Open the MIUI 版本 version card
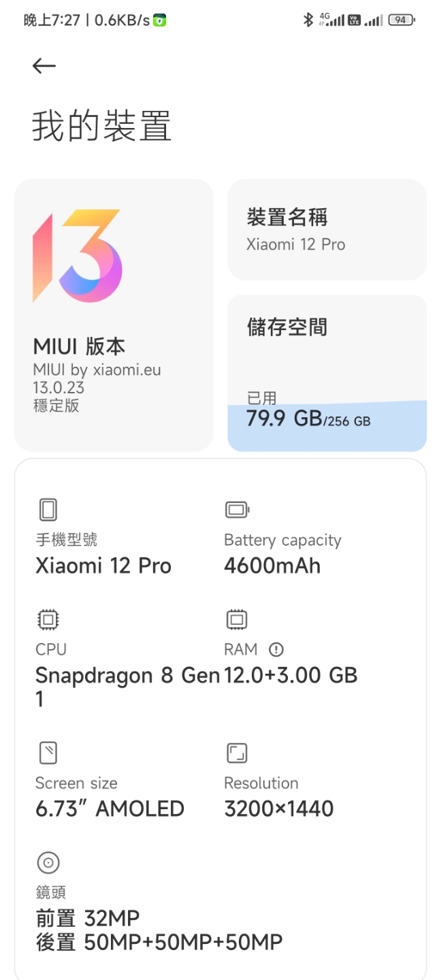This screenshot has width=441, height=980. point(114,315)
